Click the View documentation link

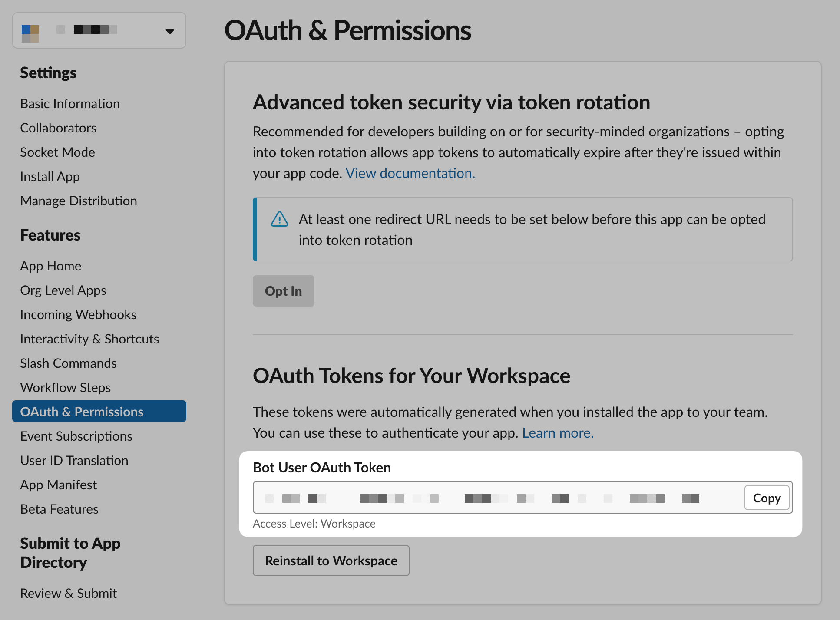tap(410, 173)
